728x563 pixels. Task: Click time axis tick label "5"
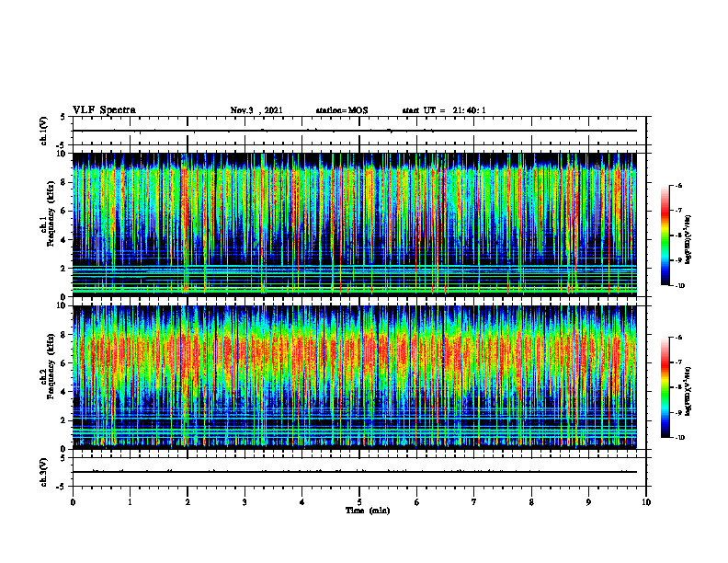coord(359,502)
